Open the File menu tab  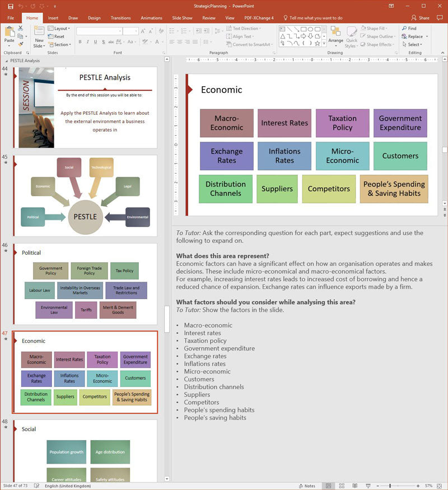pyautogui.click(x=11, y=18)
